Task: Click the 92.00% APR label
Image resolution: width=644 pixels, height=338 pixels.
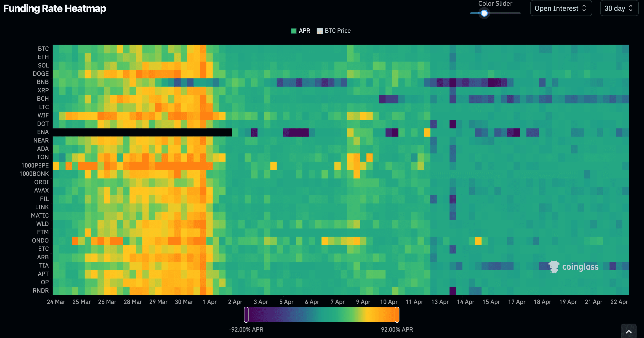Action: coord(397,330)
